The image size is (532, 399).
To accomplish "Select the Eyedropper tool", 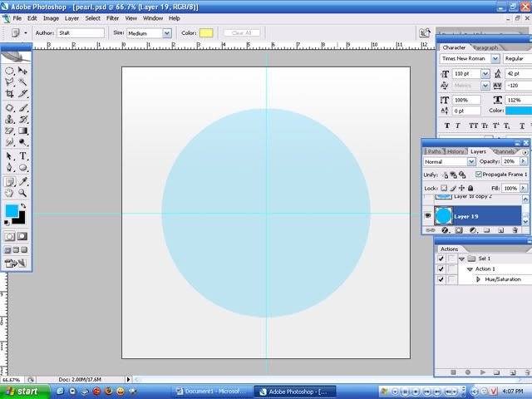I will tap(22, 182).
